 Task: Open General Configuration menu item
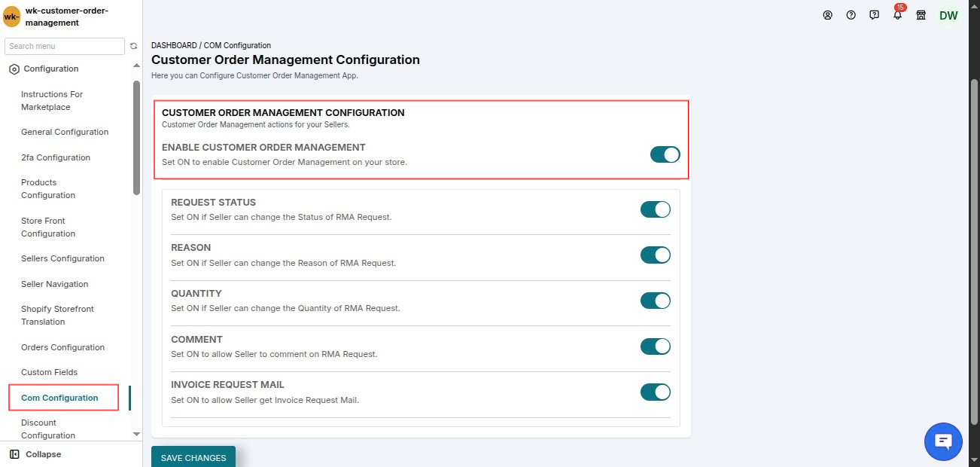click(x=65, y=132)
